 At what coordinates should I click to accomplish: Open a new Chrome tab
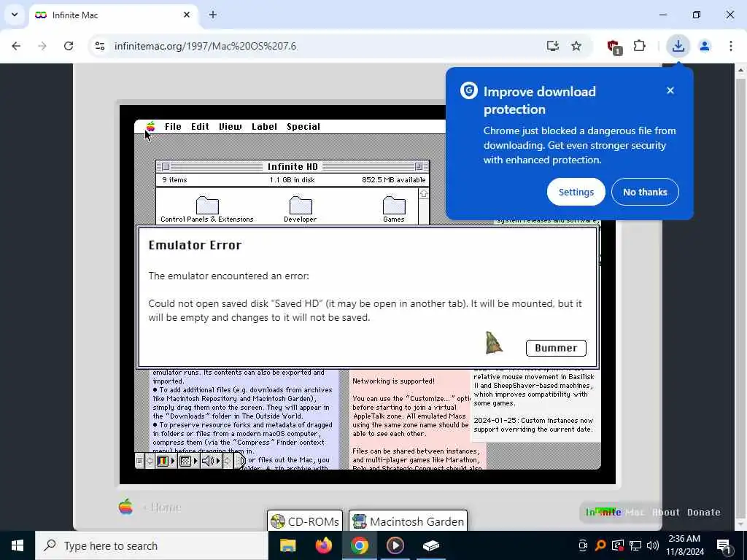pos(213,15)
